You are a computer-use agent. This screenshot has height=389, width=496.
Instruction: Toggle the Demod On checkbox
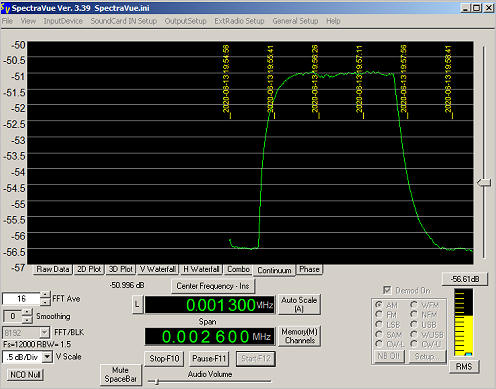click(x=387, y=290)
